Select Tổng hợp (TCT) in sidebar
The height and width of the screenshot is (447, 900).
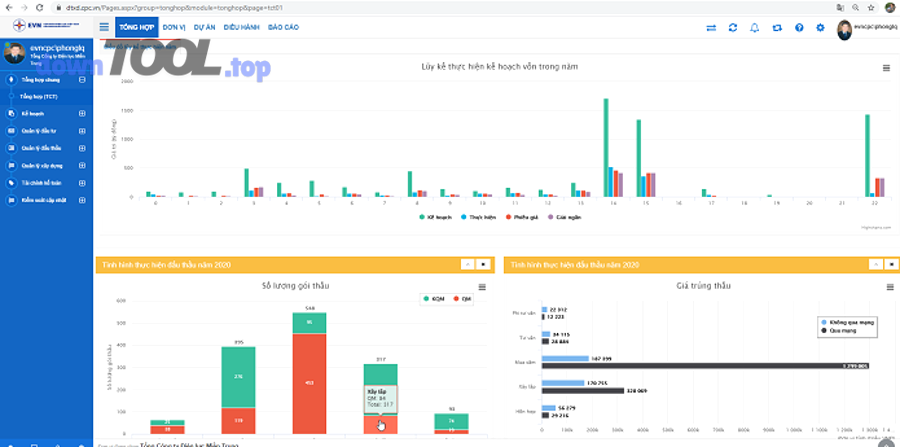(40, 96)
